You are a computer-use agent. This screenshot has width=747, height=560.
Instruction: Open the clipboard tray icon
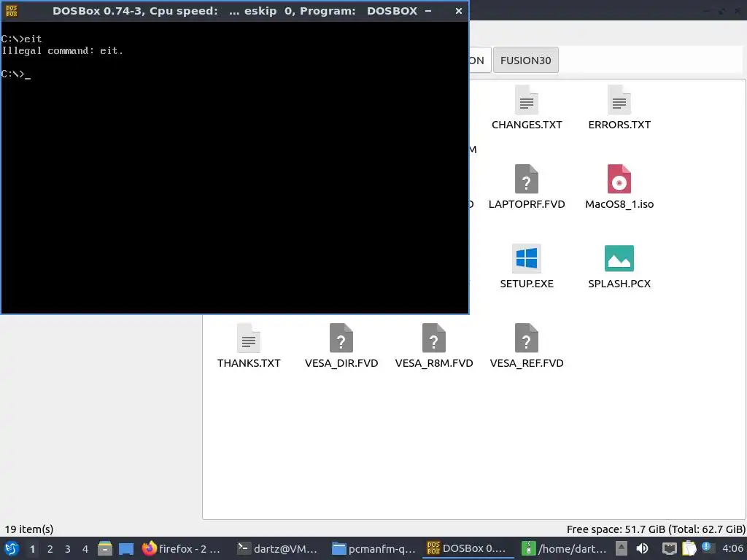pyautogui.click(x=689, y=548)
